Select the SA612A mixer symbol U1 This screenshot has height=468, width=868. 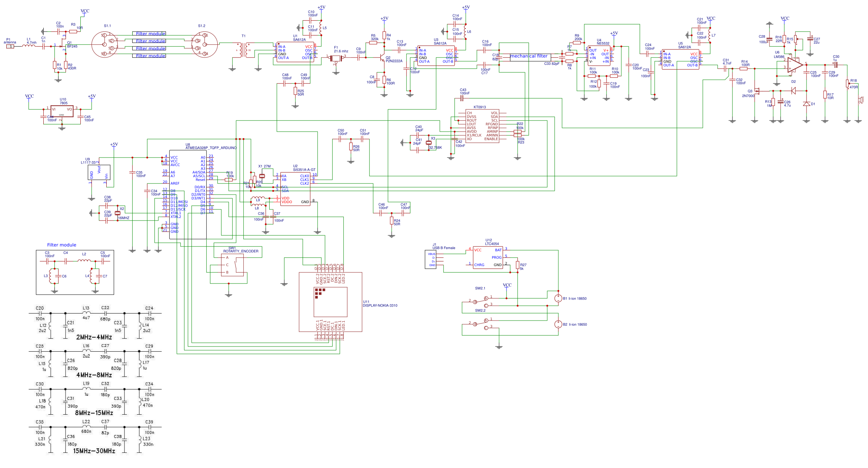click(295, 52)
